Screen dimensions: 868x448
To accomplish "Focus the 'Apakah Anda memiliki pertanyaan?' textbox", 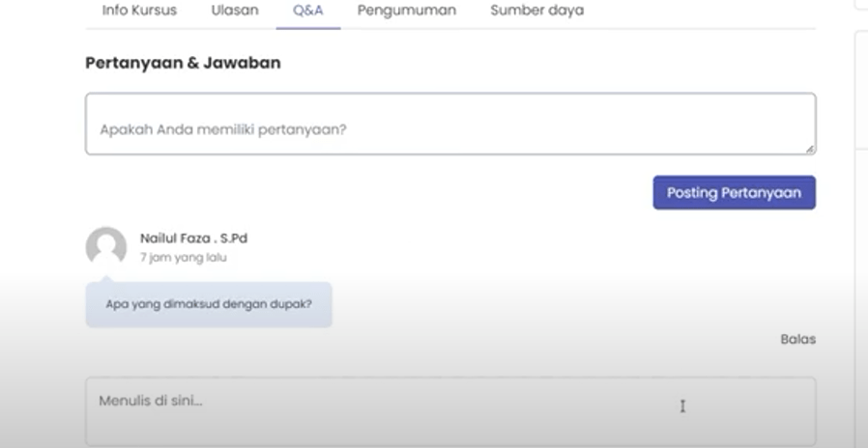I will tap(449, 124).
